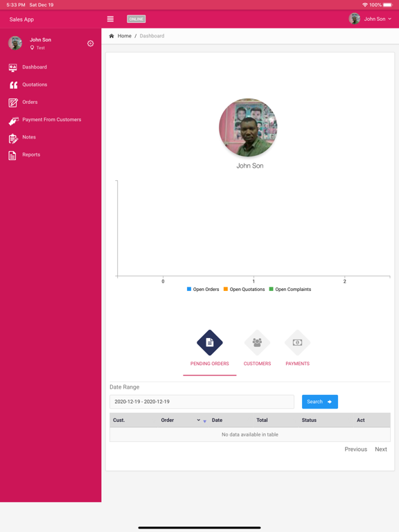Viewport: 399px width, 532px height.
Task: Click the Payment From Customers hand icon
Action: (13, 121)
